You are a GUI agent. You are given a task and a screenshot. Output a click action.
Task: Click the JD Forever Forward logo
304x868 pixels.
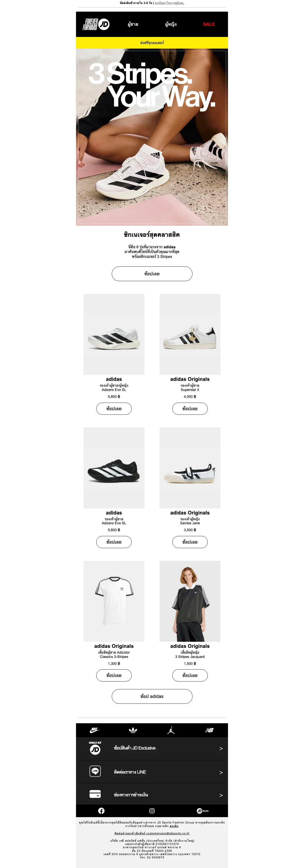(x=96, y=24)
